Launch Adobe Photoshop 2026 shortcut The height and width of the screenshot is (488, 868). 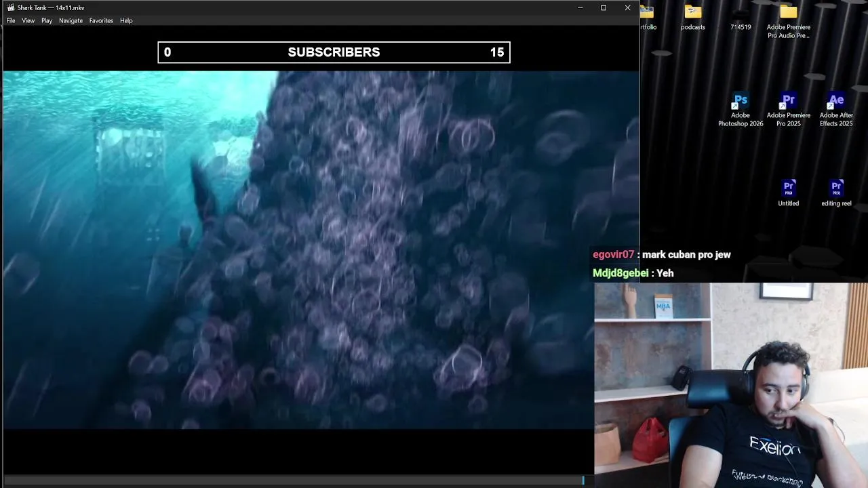(x=741, y=110)
